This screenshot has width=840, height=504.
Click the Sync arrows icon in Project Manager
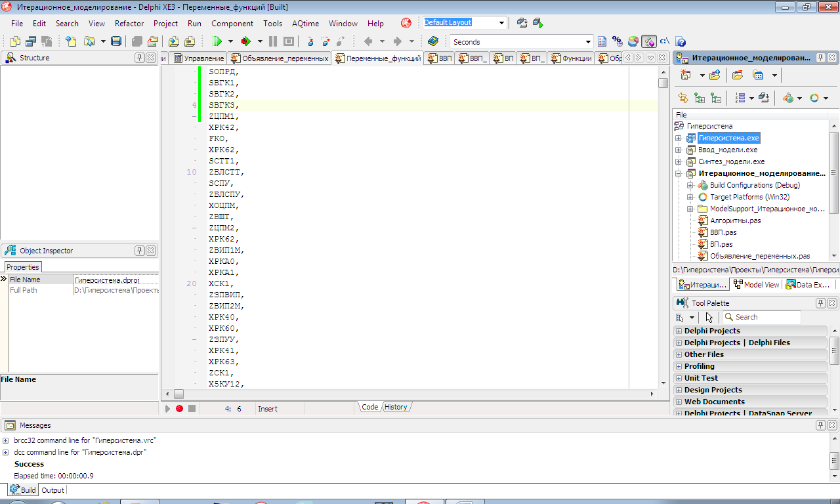click(683, 98)
